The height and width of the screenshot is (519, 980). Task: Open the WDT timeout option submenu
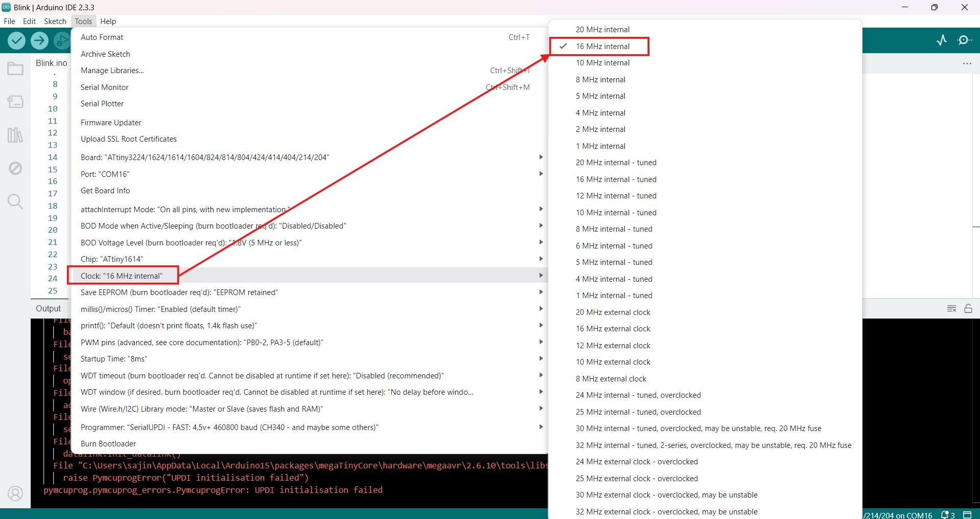[309, 376]
